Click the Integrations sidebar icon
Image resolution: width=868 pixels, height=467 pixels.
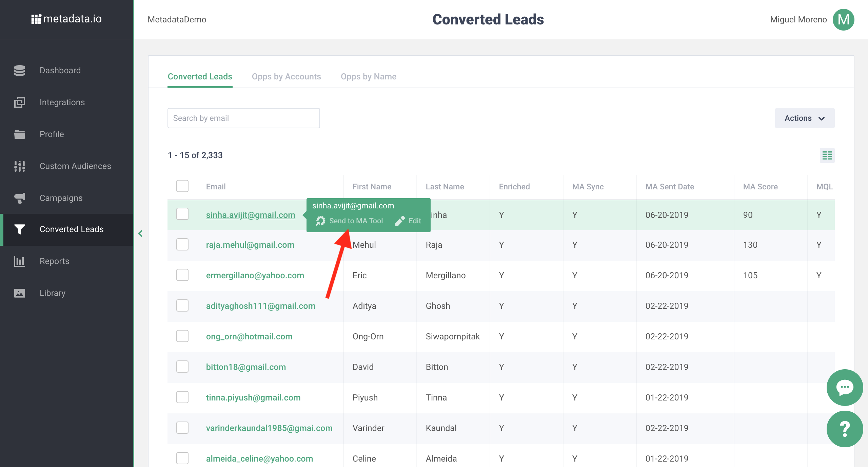point(20,102)
